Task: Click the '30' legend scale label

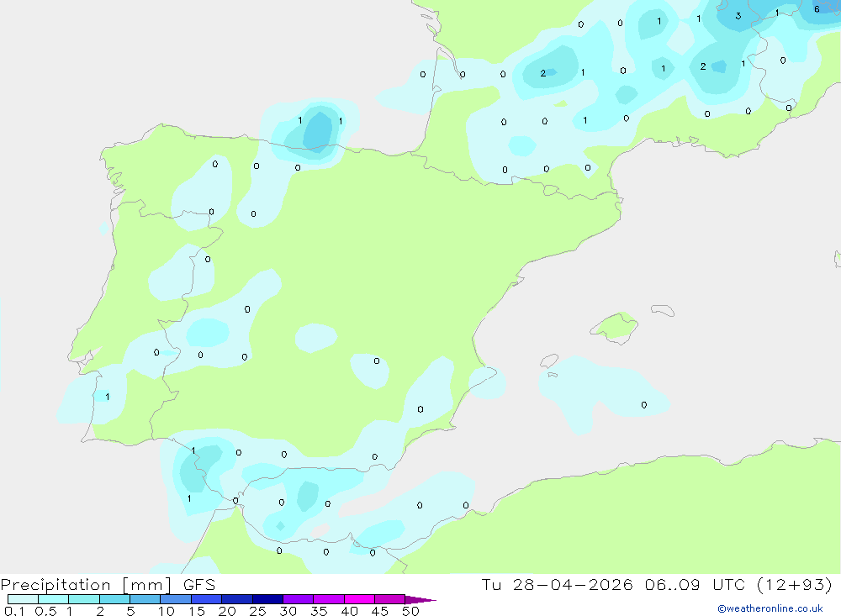Action: 288,611
